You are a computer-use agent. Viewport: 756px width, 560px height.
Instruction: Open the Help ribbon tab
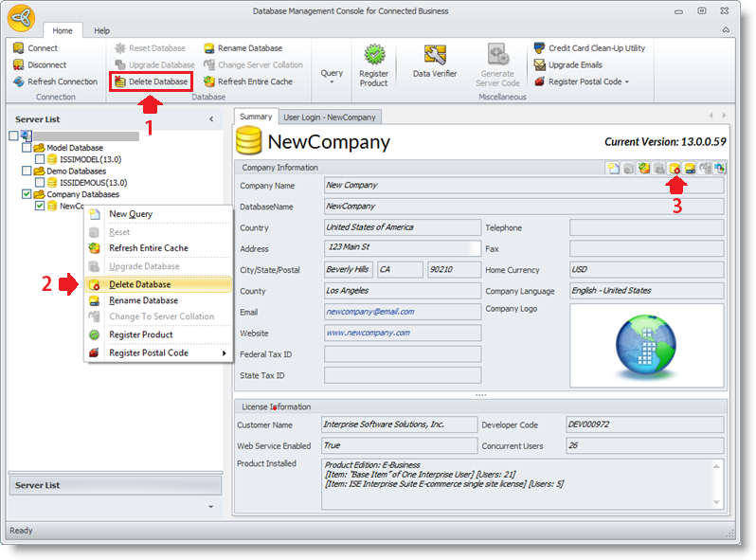click(x=101, y=31)
